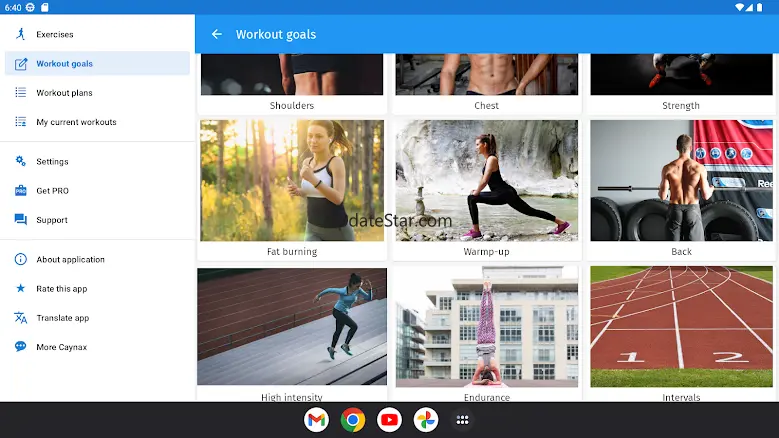Open Gmail from the taskbar
The image size is (779, 438).
coord(316,421)
